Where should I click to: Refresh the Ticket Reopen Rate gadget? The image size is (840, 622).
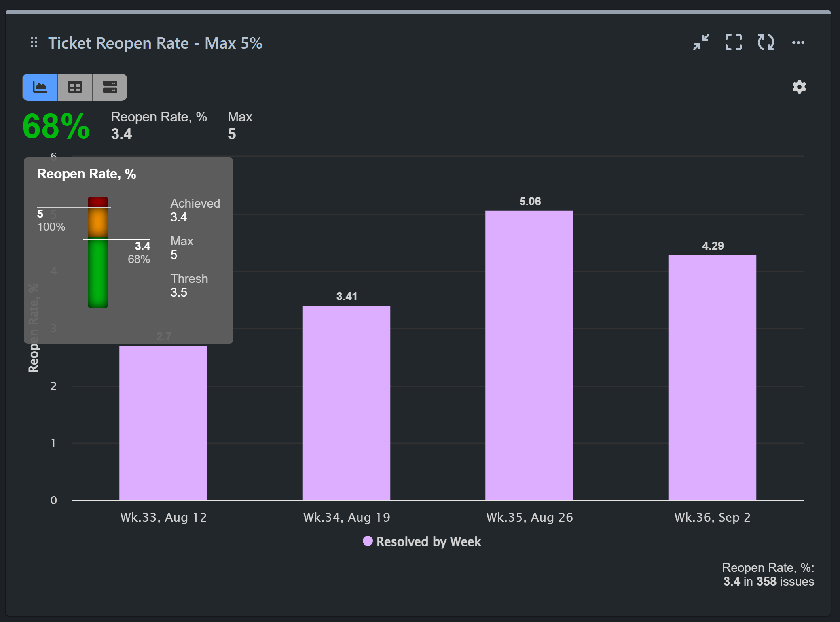(x=766, y=42)
